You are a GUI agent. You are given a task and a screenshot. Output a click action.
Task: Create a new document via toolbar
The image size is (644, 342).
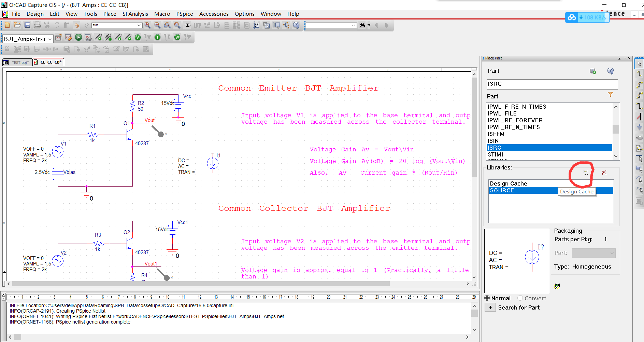point(7,25)
